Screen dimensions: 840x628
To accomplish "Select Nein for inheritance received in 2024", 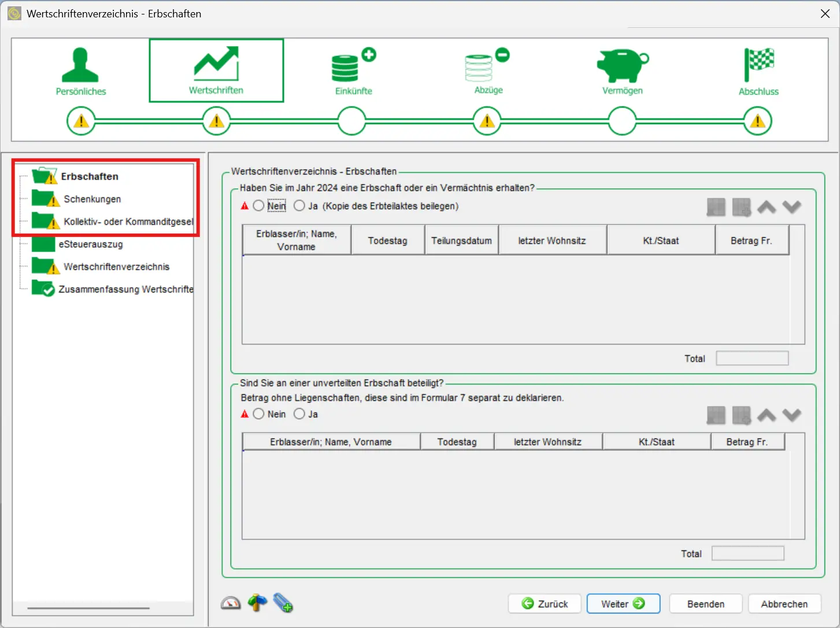I will click(258, 206).
